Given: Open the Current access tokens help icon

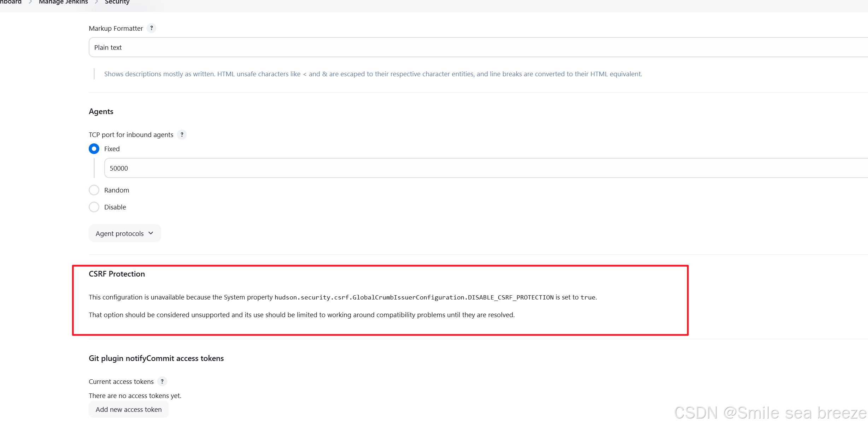Looking at the screenshot, I should [162, 381].
